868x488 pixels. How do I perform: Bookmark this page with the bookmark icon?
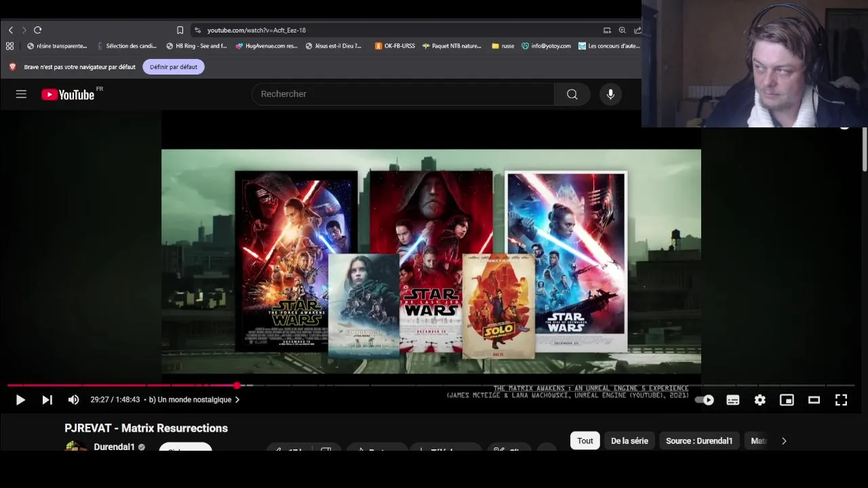[x=180, y=30]
